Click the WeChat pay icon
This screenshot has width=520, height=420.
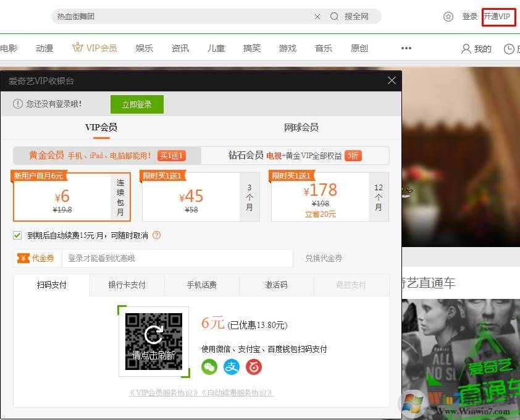click(x=209, y=367)
